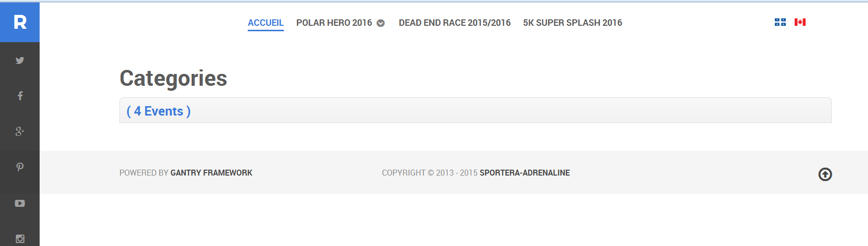This screenshot has height=246, width=868.
Task: Open the Facebook sidebar link
Action: [20, 96]
